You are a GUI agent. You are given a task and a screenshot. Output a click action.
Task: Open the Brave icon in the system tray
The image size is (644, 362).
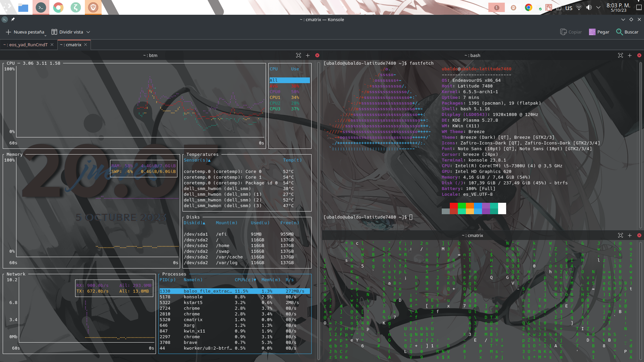point(514,8)
